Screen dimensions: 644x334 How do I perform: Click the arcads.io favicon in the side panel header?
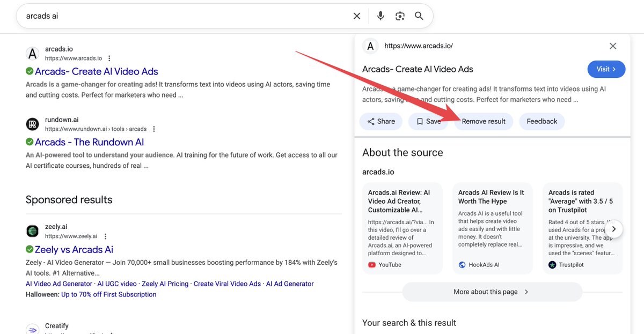point(370,46)
